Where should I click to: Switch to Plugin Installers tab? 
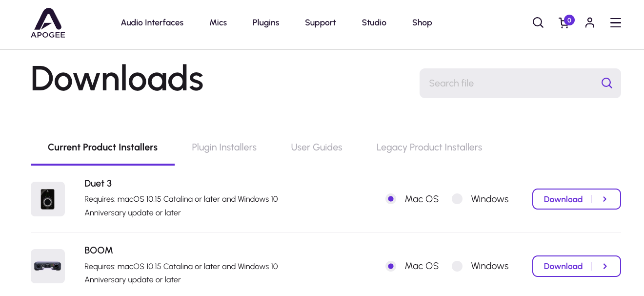tap(224, 148)
